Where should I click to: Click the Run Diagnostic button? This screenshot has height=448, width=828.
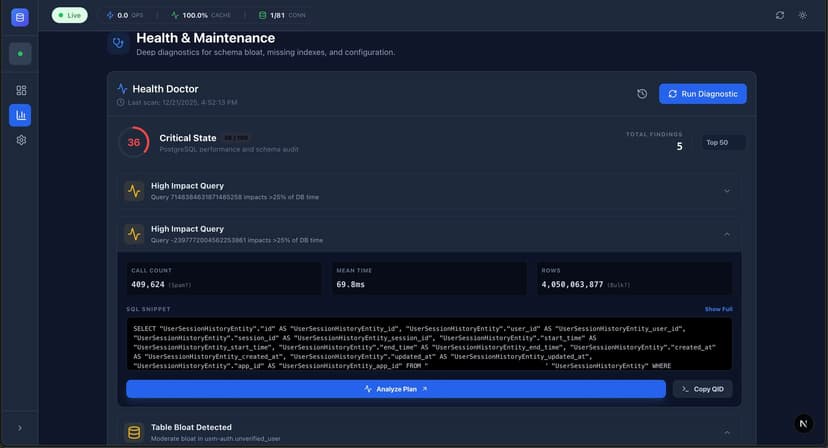pos(702,94)
